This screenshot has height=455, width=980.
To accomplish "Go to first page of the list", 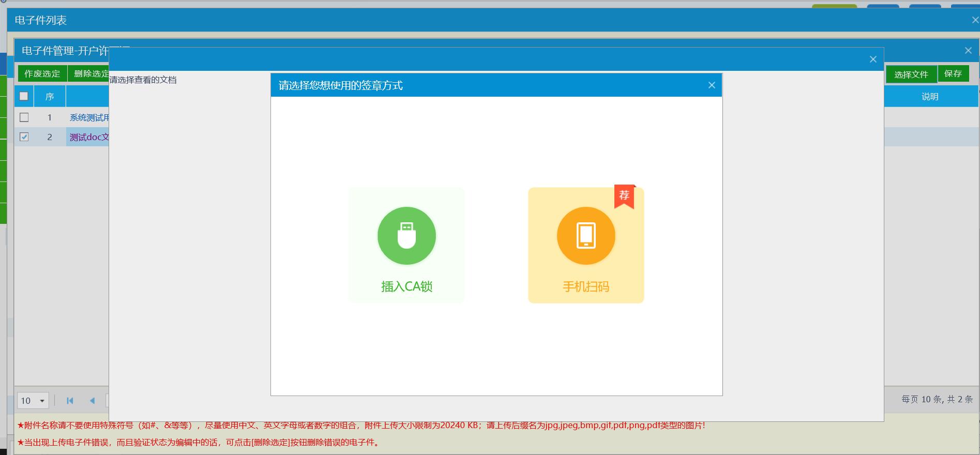I will [x=70, y=401].
